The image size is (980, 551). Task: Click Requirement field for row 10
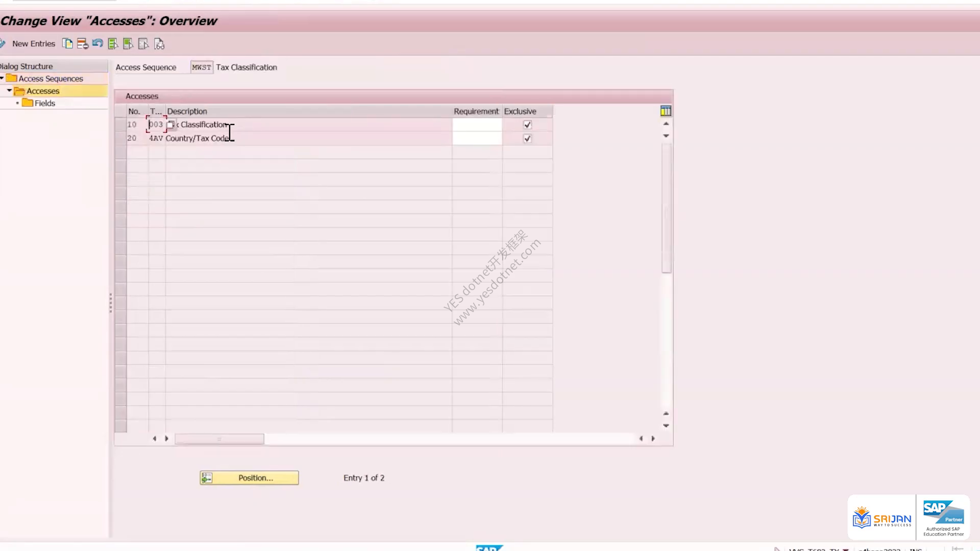(x=477, y=124)
